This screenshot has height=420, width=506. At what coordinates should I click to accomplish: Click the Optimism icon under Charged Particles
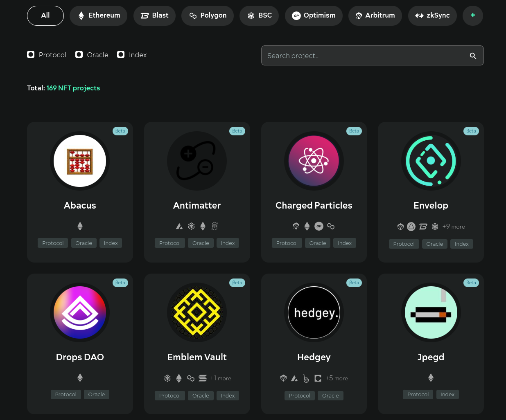click(319, 226)
